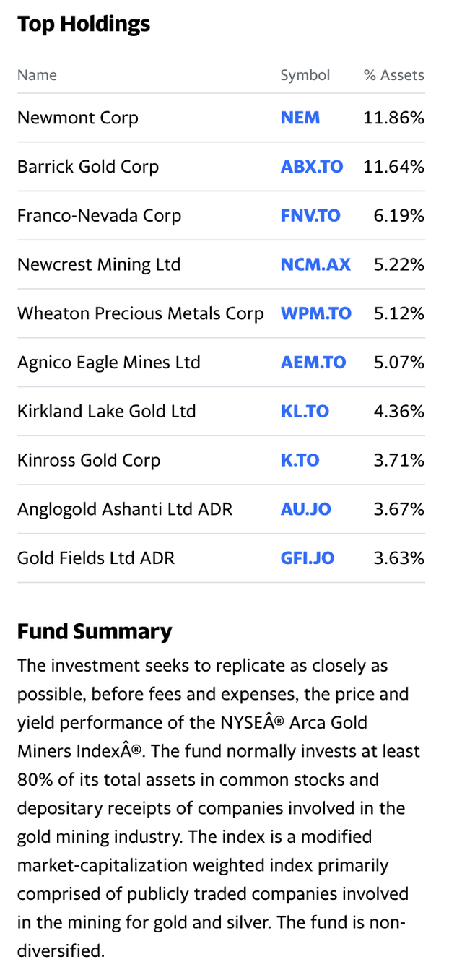Open the K.TO ticker link
This screenshot has height=980, width=462.
pyautogui.click(x=300, y=461)
